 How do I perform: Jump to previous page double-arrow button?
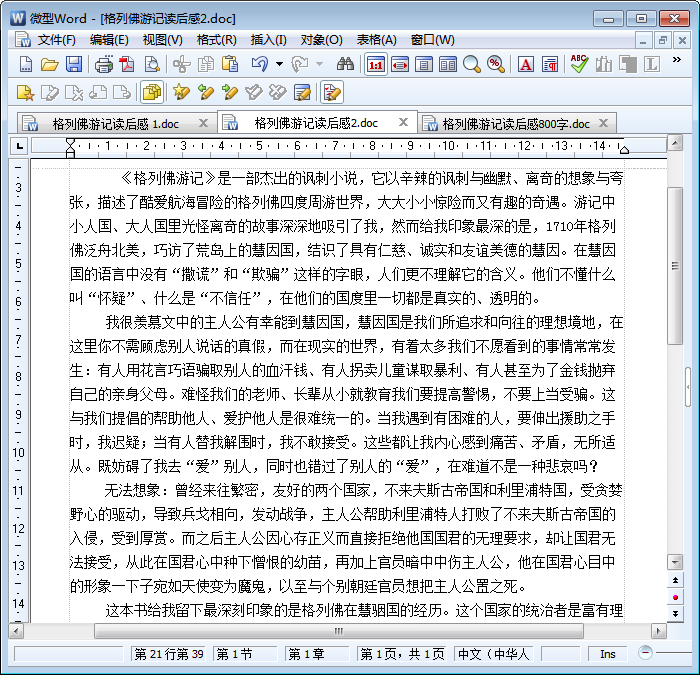[x=675, y=580]
